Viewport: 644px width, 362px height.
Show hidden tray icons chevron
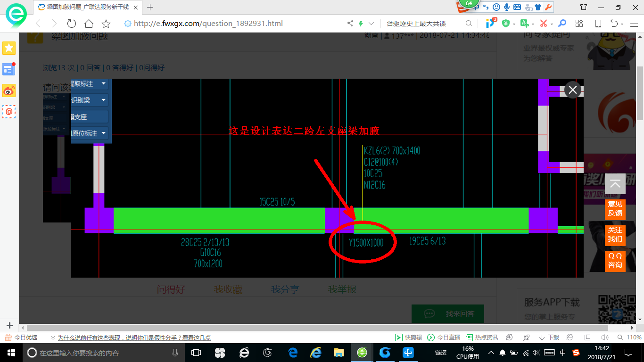tap(491, 352)
